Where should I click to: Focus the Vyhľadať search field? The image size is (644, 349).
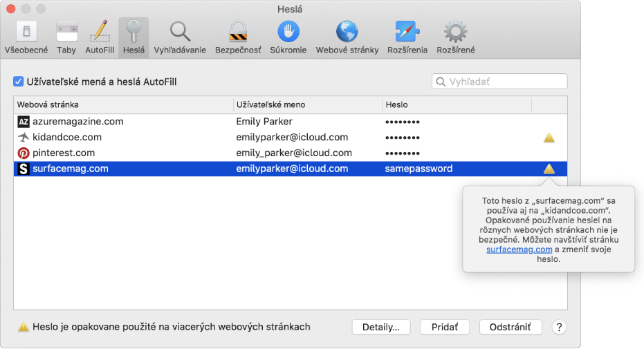499,81
